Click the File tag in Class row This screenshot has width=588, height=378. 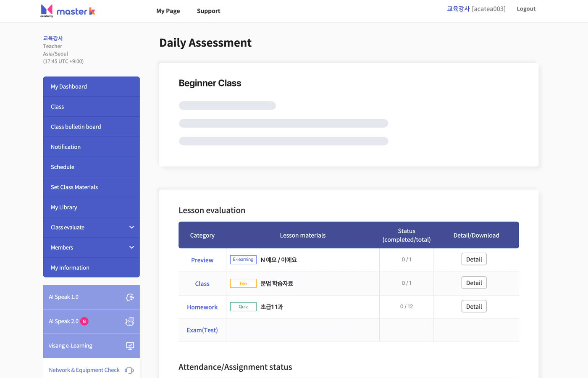tap(243, 283)
